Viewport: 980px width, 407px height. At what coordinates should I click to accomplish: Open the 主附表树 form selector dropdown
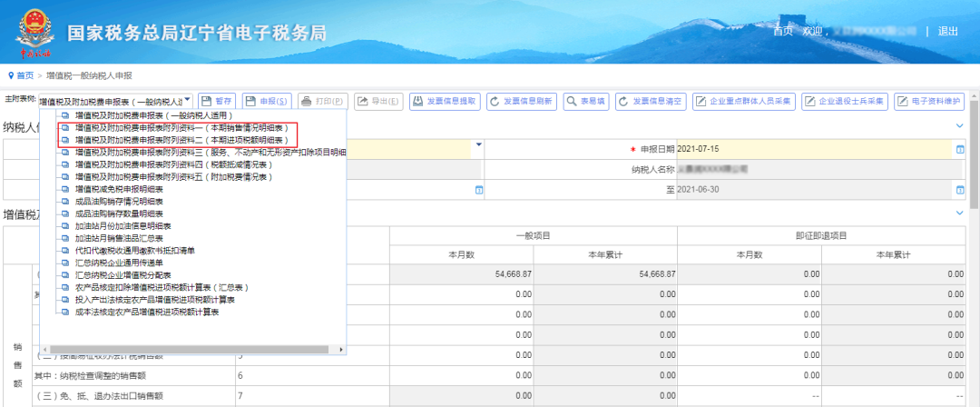click(115, 102)
